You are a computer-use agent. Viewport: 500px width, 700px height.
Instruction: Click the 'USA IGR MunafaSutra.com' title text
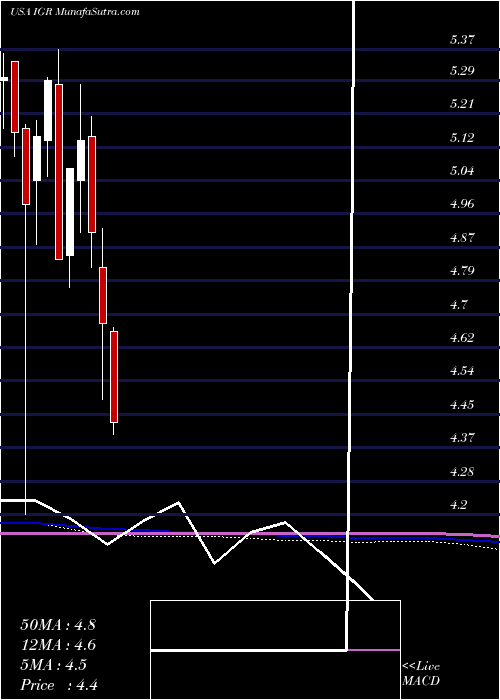[x=74, y=12]
